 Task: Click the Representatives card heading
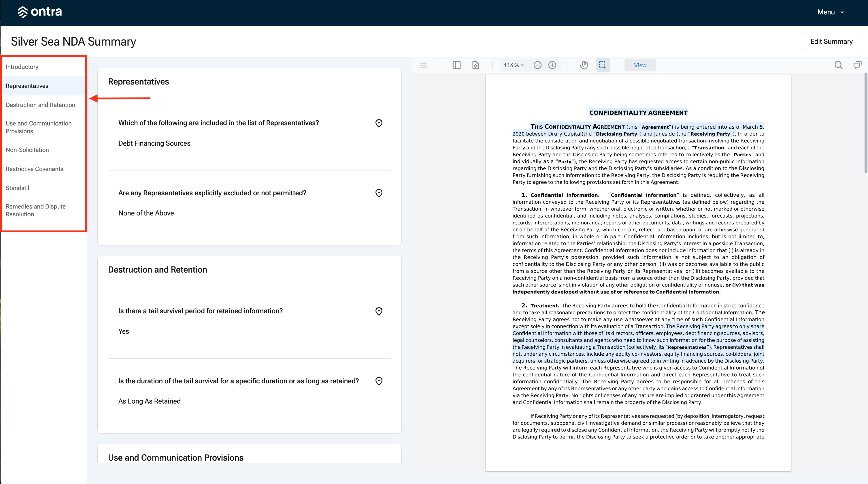point(139,82)
